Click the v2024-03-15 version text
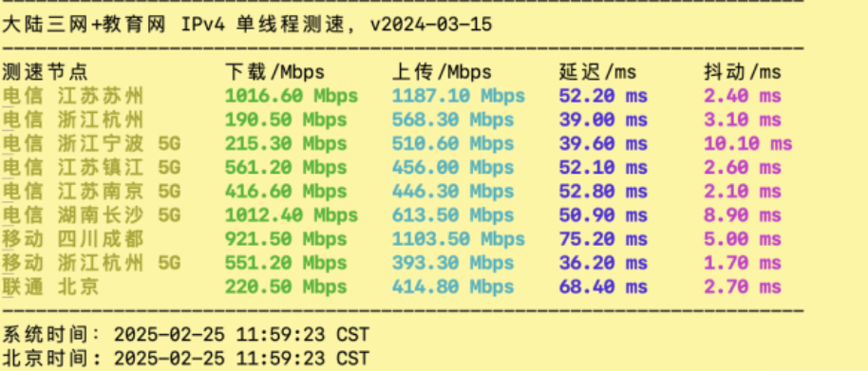Image resolution: width=868 pixels, height=371 pixels. click(x=431, y=25)
